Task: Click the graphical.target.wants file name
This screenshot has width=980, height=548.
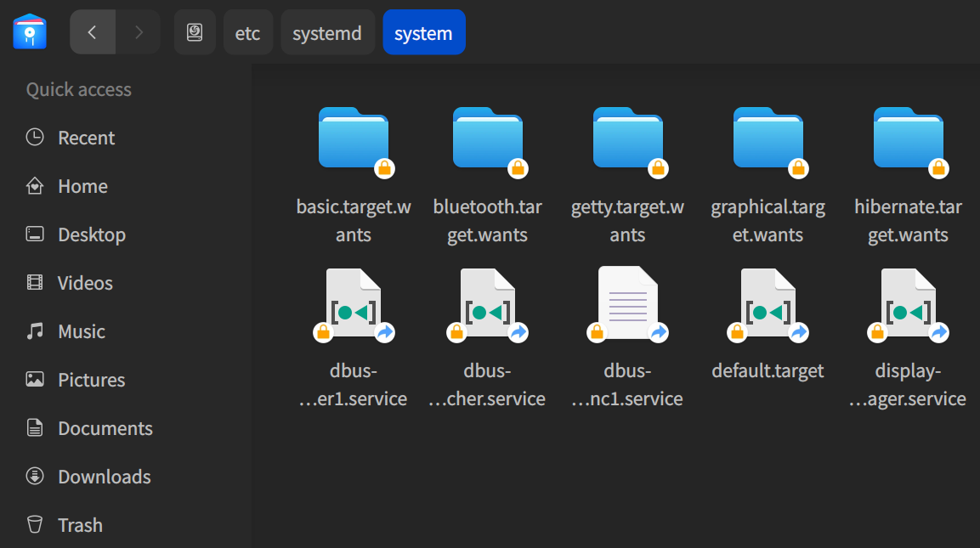Action: [768, 221]
